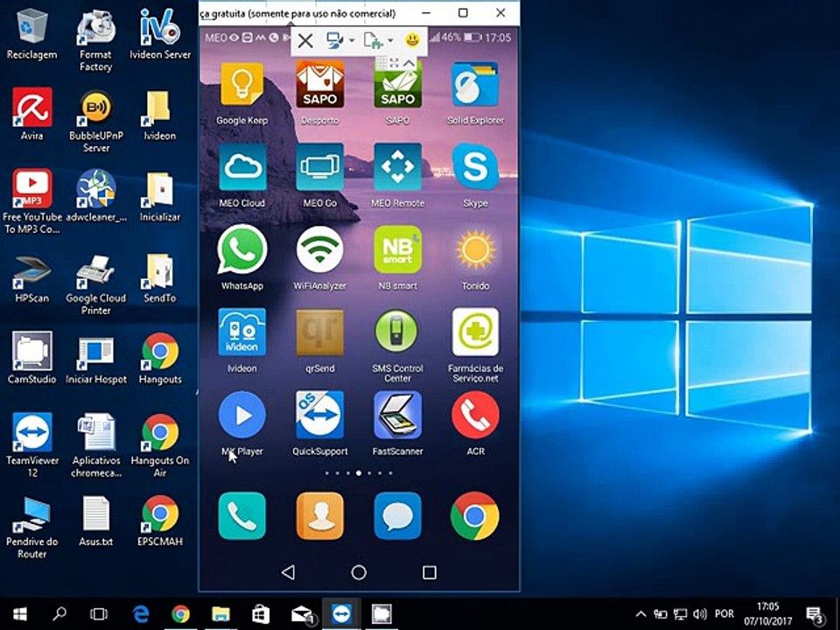The image size is (840, 630).
Task: Open the Messages dock icon
Action: click(x=397, y=515)
